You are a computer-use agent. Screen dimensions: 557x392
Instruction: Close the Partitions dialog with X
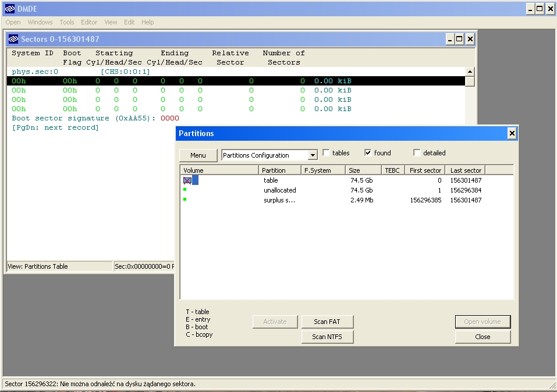coord(512,134)
